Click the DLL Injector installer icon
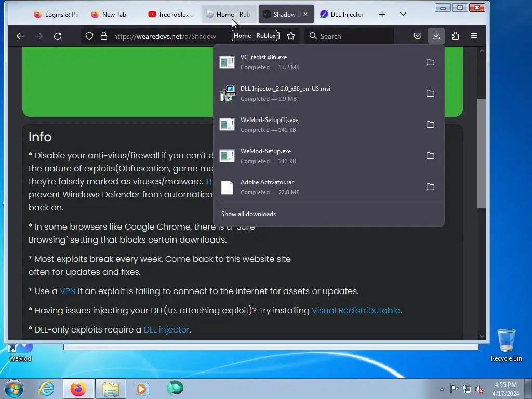Image resolution: width=532 pixels, height=399 pixels. 228,94
